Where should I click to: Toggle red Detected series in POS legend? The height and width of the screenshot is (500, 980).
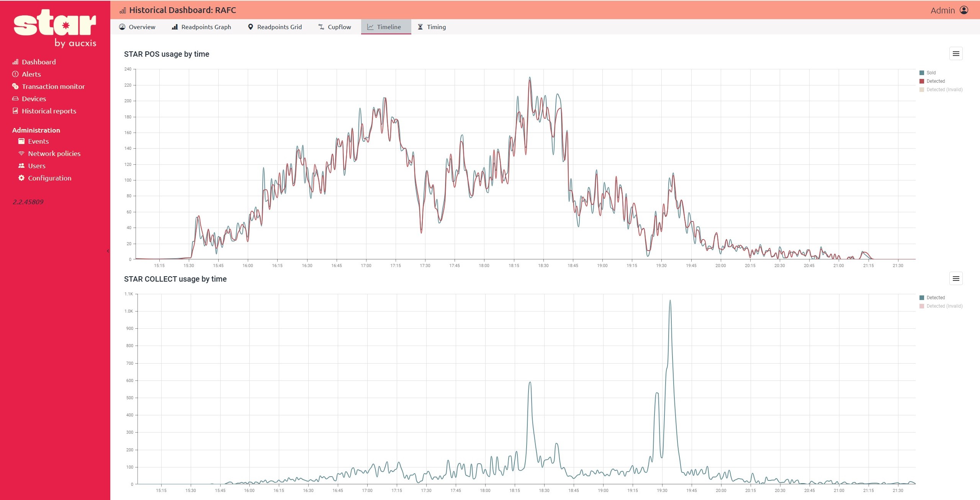(932, 81)
